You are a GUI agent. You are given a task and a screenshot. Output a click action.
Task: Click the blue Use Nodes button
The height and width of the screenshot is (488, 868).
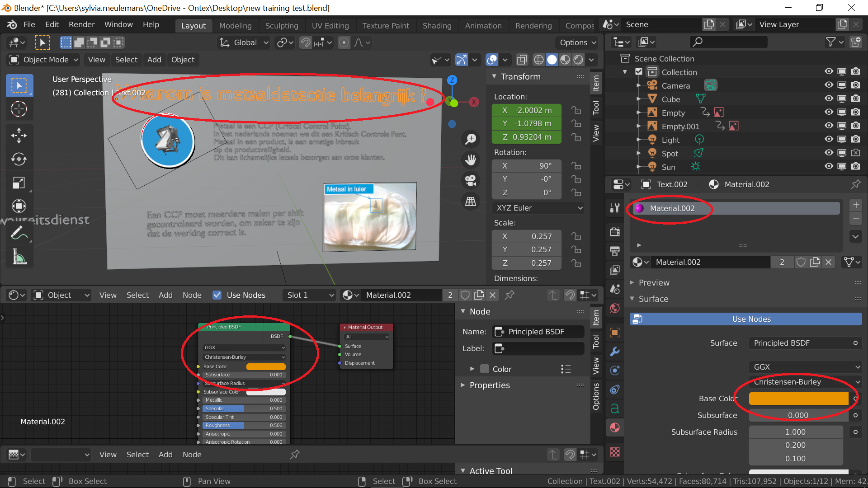[x=751, y=319]
